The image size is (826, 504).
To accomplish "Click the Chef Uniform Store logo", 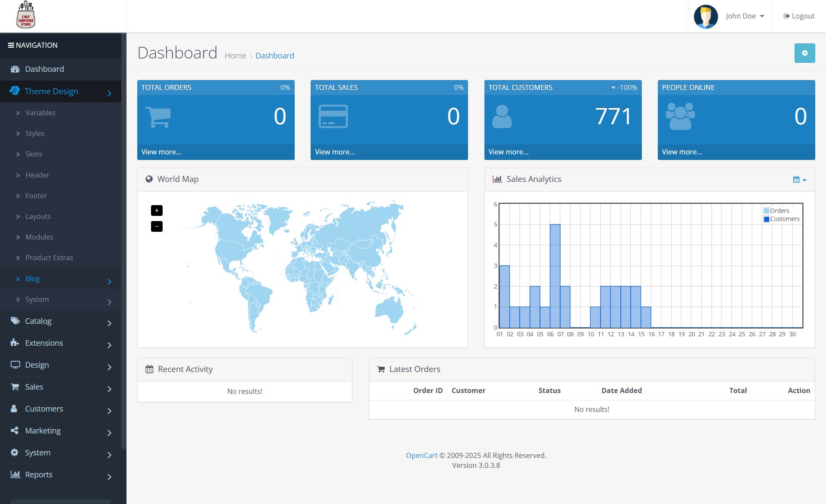I will 26,15.
